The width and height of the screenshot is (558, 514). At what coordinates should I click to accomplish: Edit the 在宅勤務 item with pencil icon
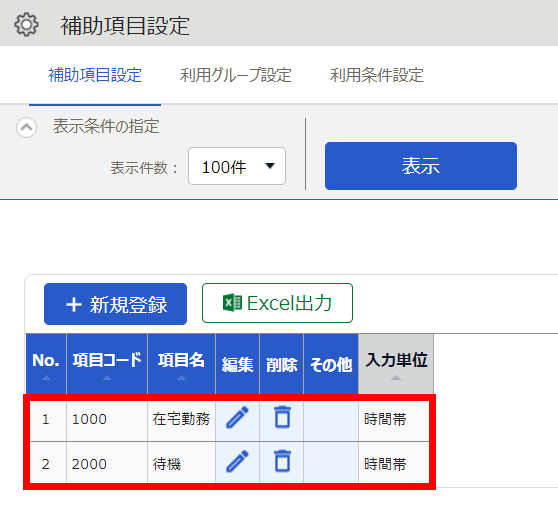tap(237, 417)
